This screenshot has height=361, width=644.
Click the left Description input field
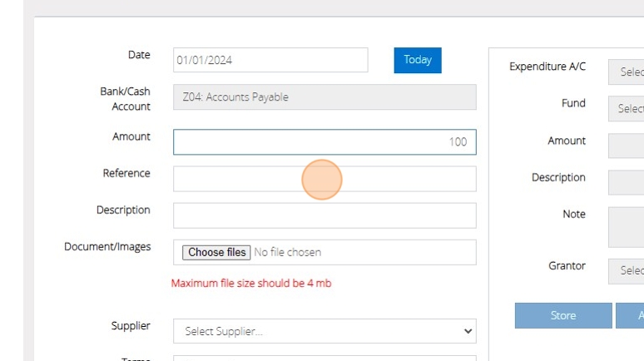(324, 215)
